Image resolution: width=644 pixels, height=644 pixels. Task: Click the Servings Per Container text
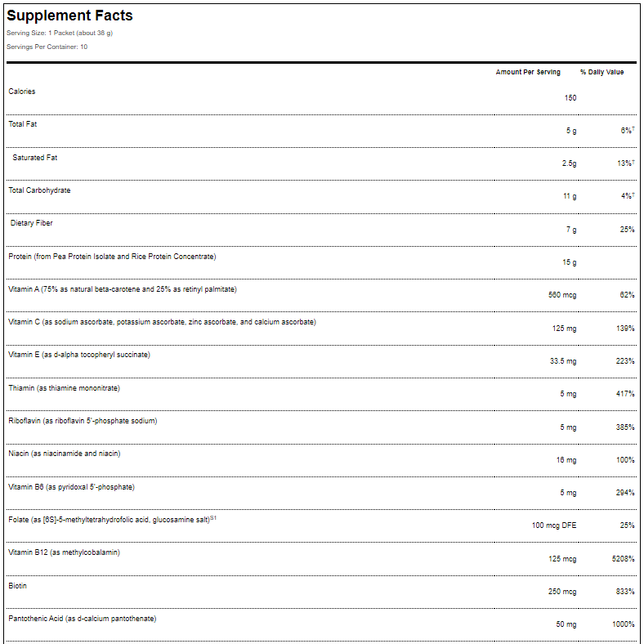(x=47, y=47)
